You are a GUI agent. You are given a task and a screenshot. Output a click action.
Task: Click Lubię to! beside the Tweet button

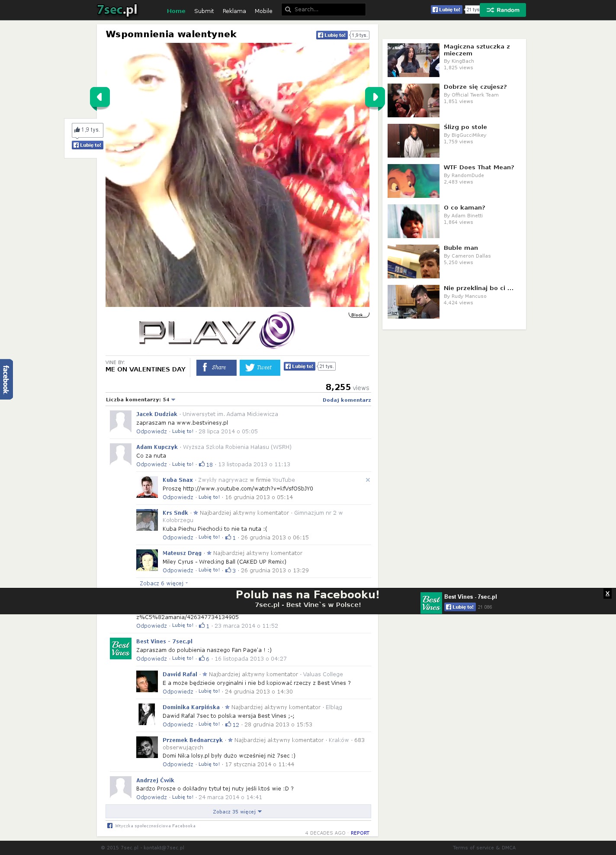299,366
